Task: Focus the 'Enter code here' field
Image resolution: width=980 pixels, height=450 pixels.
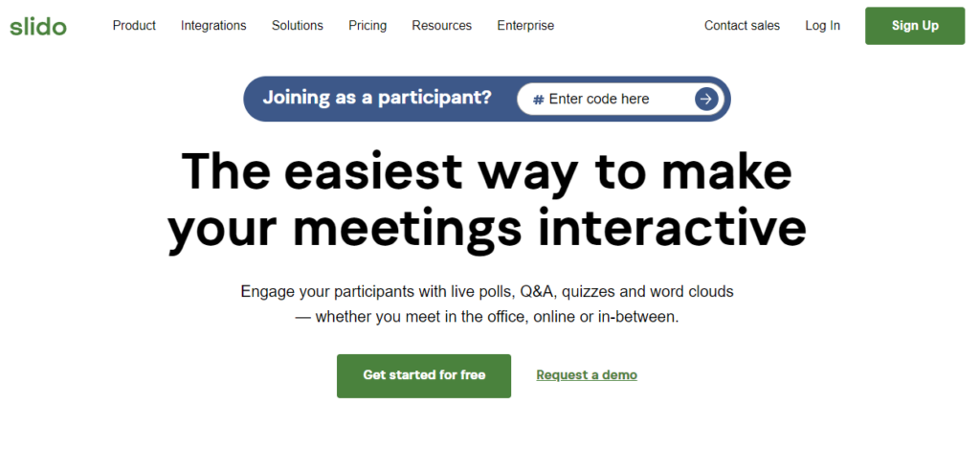Action: click(x=612, y=100)
